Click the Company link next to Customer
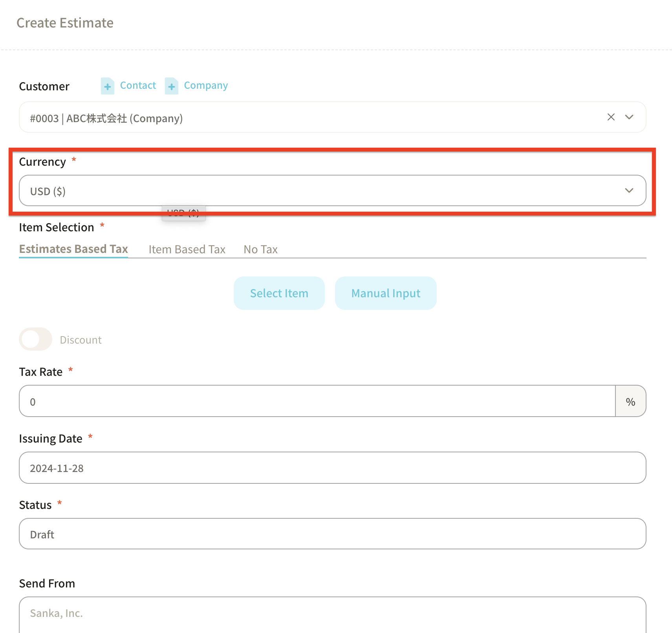The image size is (672, 633). tap(206, 85)
